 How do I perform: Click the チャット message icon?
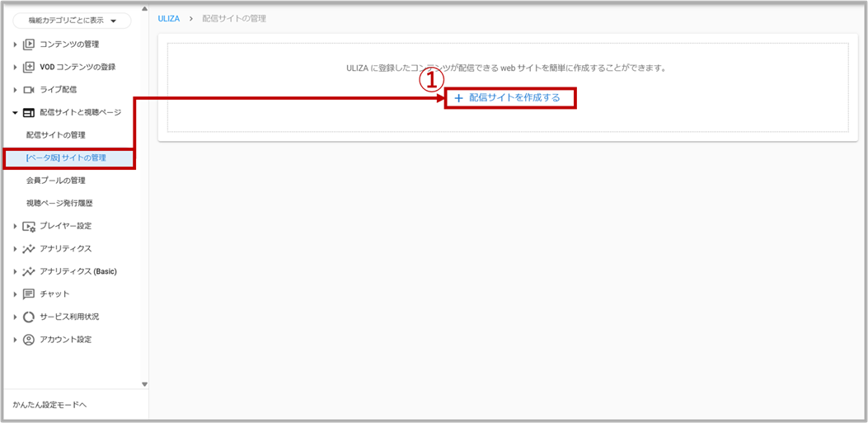click(x=29, y=294)
